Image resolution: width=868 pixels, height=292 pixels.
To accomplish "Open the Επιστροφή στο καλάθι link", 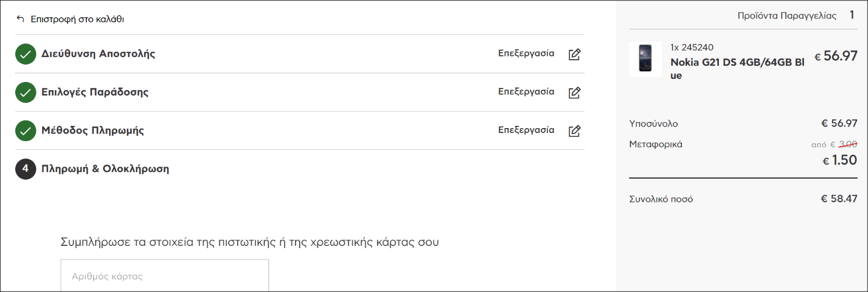I will [77, 19].
